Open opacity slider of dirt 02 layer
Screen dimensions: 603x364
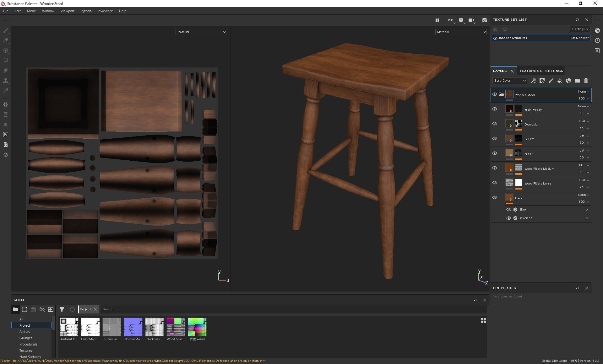point(584,143)
